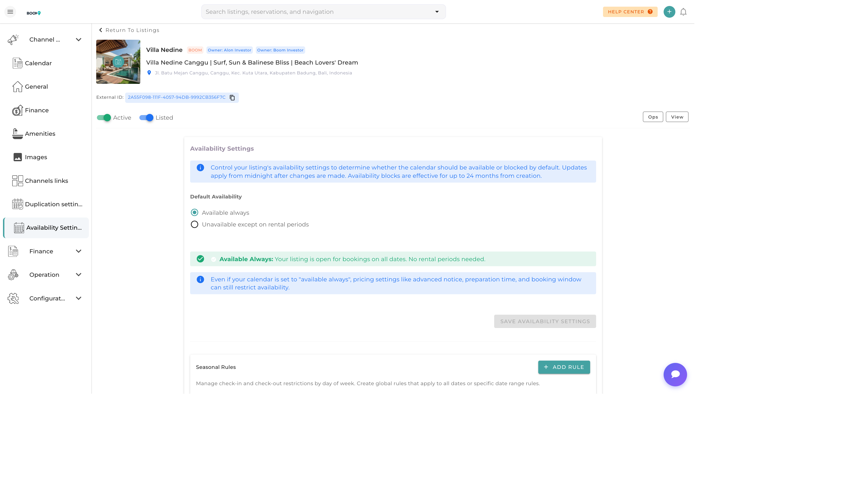The width and height of the screenshot is (868, 492).
Task: Click the Channels links sidebar icon
Action: point(17,181)
